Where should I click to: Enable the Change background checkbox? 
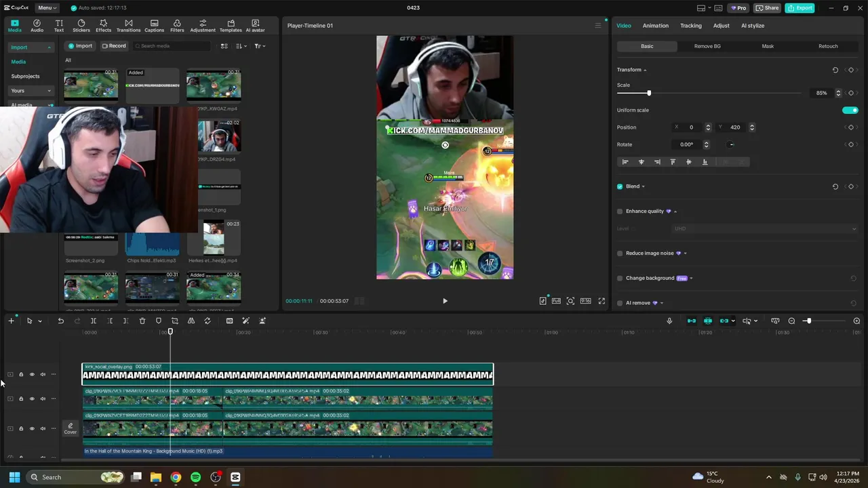point(620,278)
